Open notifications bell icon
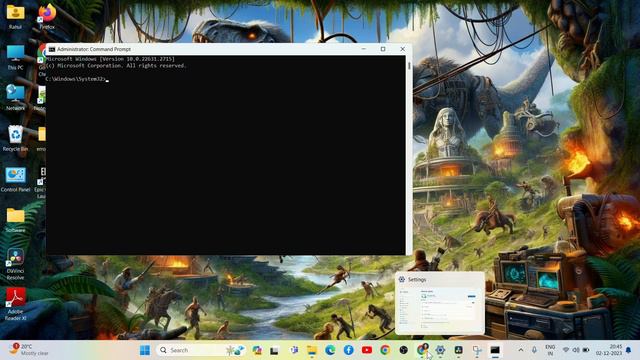The image size is (640, 360). point(629,350)
